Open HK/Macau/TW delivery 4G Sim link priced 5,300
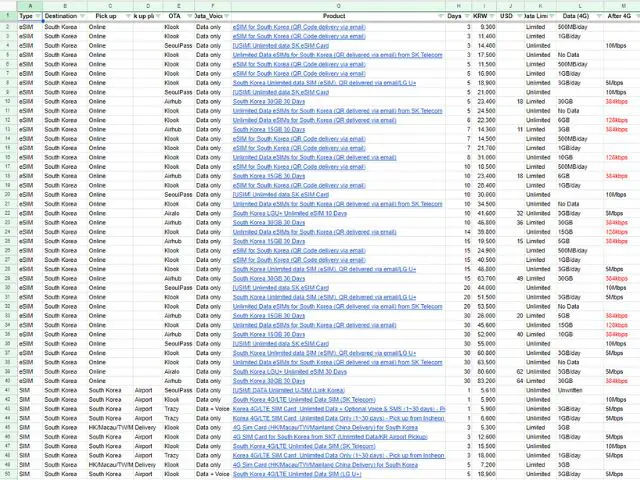 coord(325,427)
